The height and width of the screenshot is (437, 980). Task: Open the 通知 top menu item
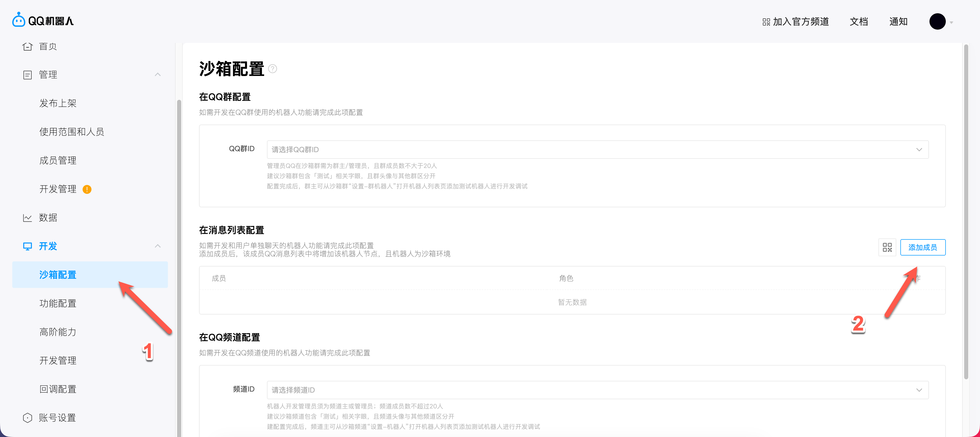coord(898,22)
